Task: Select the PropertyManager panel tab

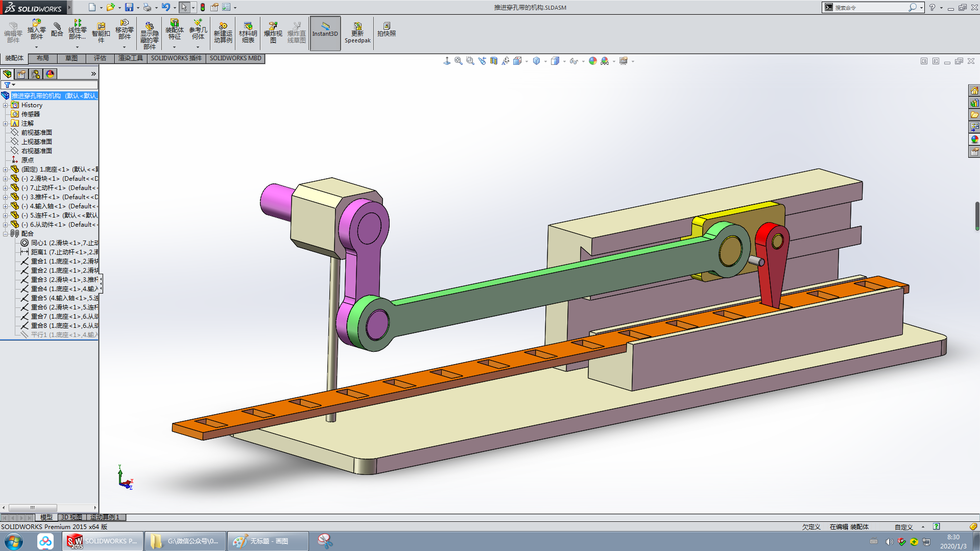Action: [21, 74]
